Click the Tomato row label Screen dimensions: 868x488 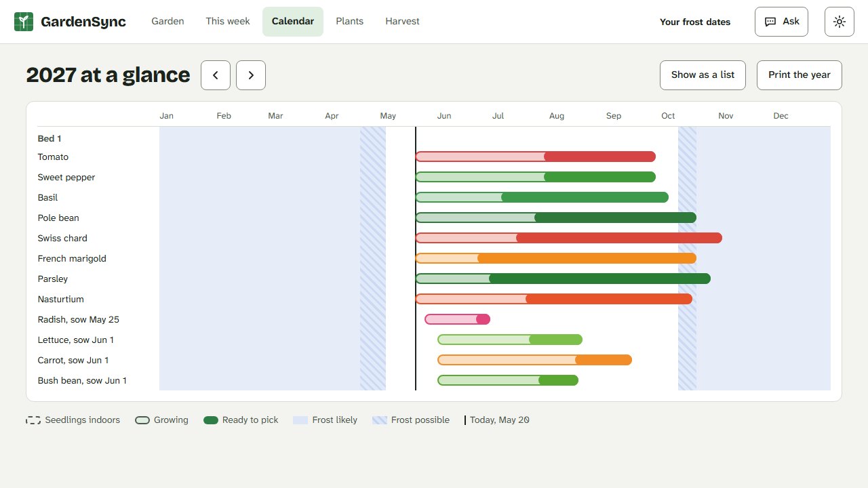(x=53, y=157)
